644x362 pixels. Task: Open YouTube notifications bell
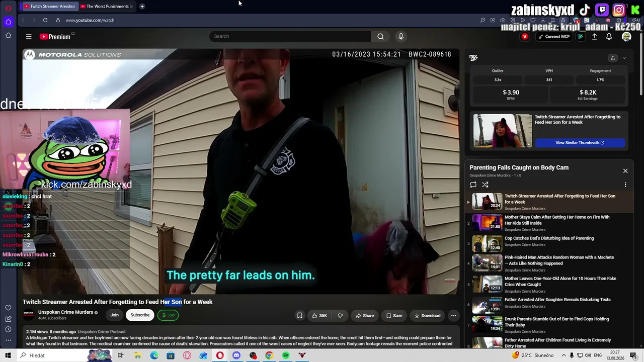click(x=609, y=37)
